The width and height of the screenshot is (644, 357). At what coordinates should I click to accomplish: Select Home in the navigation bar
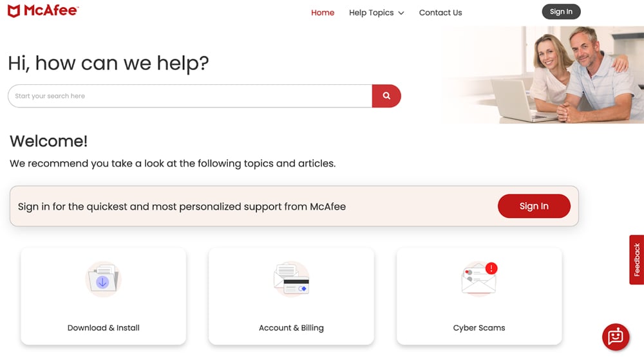click(x=323, y=12)
